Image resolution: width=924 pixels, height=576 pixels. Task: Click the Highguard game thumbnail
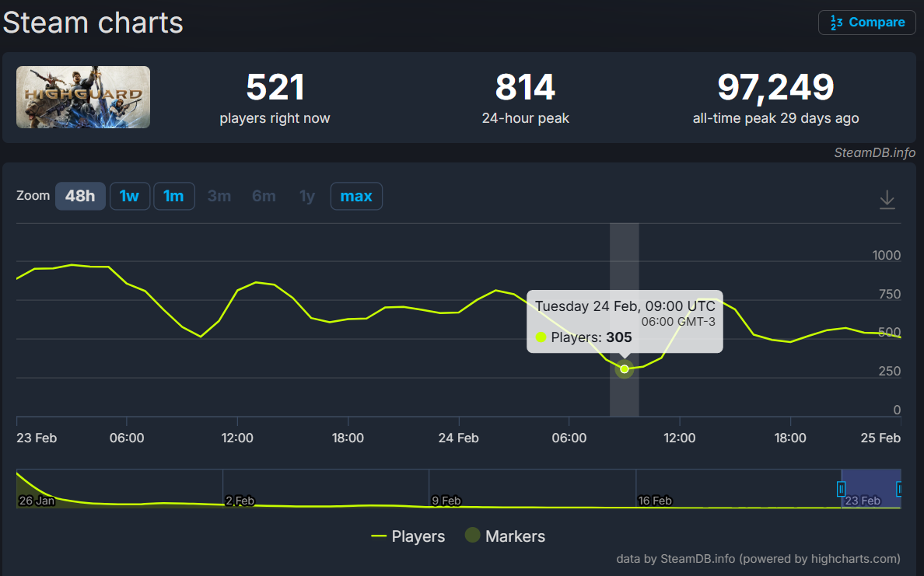[83, 97]
